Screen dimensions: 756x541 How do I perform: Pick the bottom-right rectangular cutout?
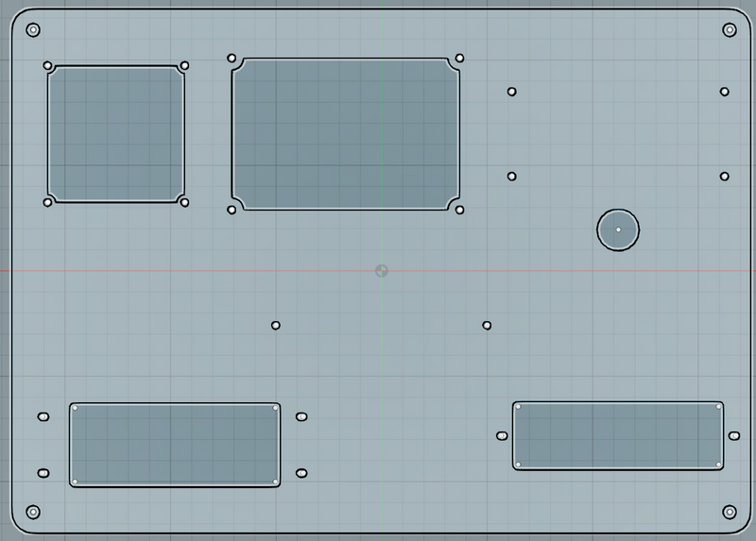point(618,435)
